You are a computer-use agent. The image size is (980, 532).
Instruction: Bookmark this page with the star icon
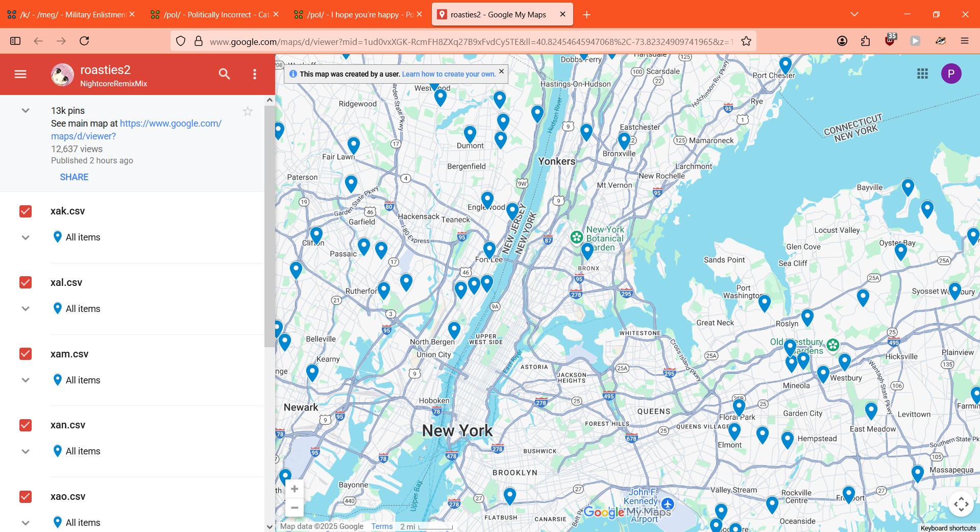(746, 41)
